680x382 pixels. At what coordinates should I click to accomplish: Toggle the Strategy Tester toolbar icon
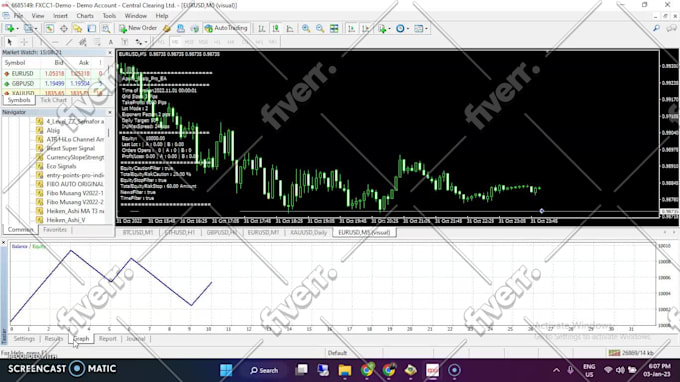pos(106,28)
